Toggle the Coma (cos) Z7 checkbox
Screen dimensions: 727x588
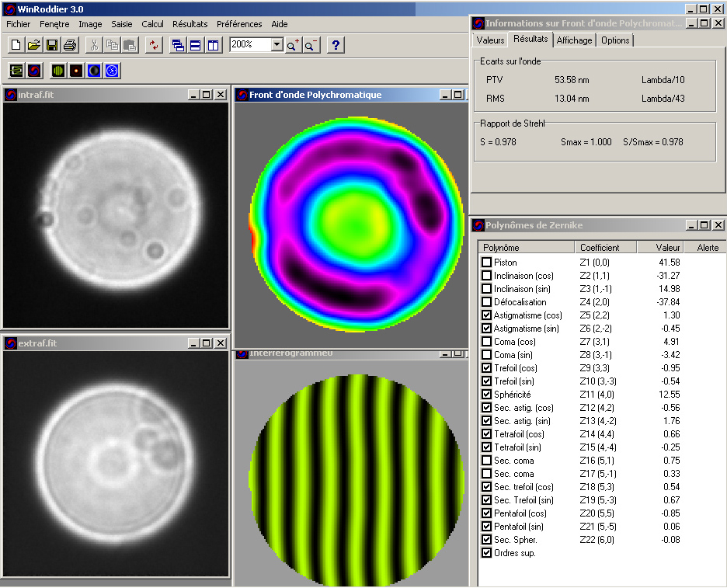[x=486, y=342]
